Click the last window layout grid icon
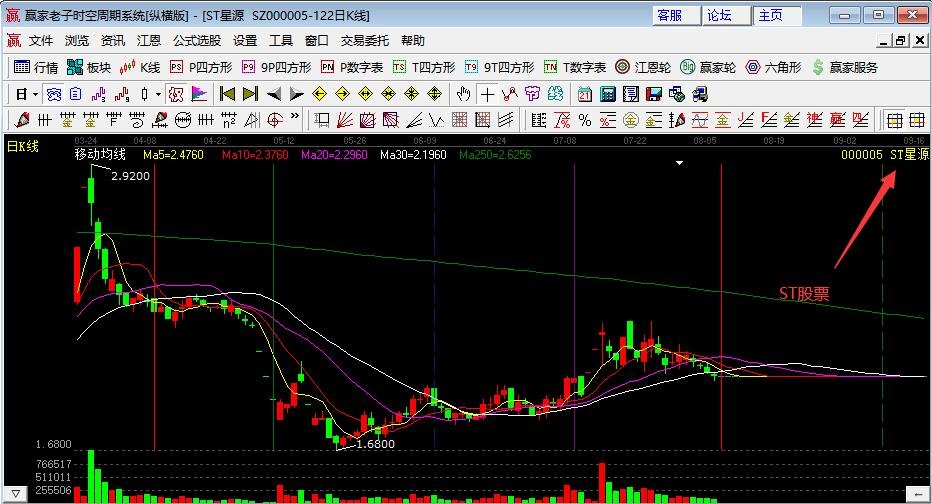 coord(917,120)
